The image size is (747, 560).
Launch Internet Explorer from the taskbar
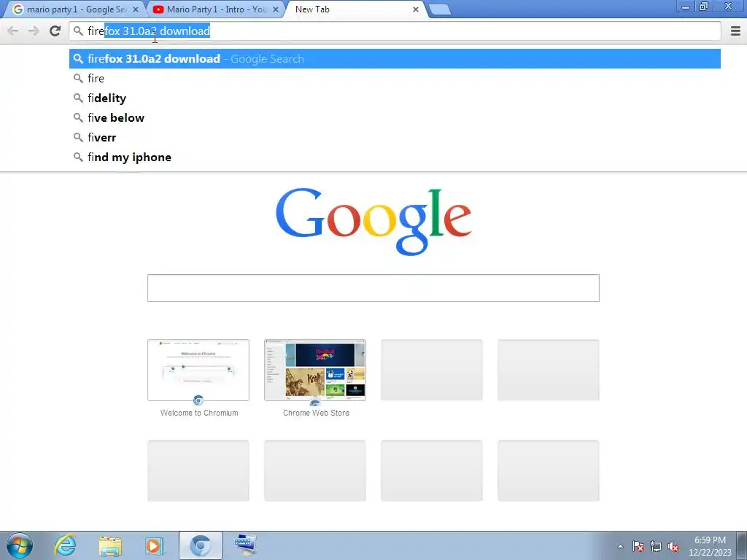point(65,545)
